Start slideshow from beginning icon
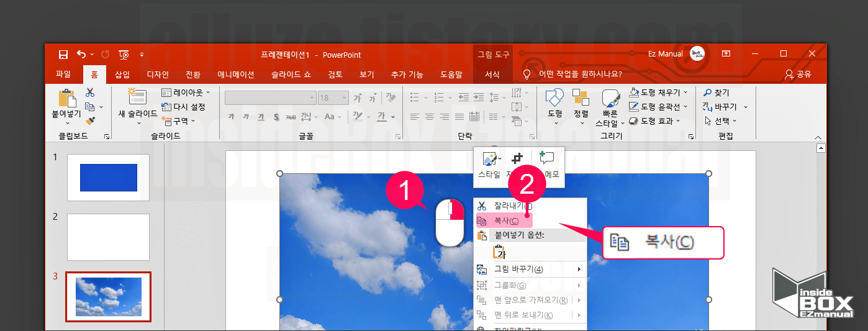 point(124,55)
